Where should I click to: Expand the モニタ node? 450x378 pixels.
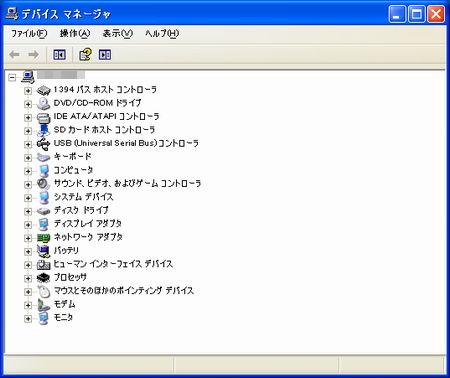point(28,319)
